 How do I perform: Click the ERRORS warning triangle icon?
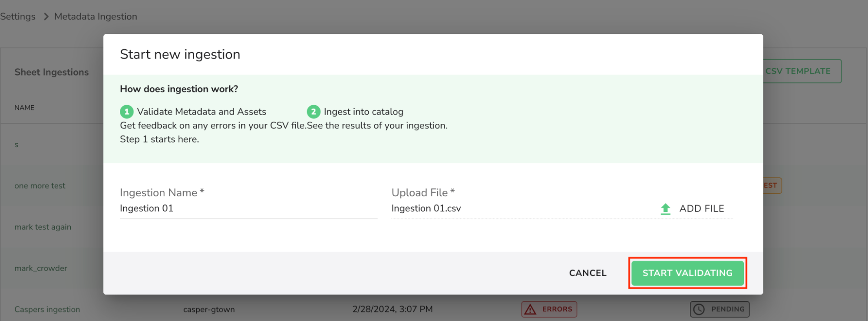[530, 309]
